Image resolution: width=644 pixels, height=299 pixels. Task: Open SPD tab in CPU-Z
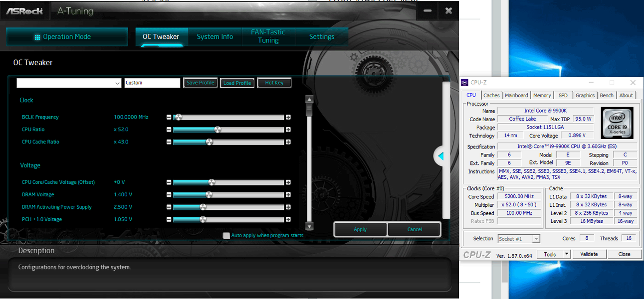click(x=563, y=96)
